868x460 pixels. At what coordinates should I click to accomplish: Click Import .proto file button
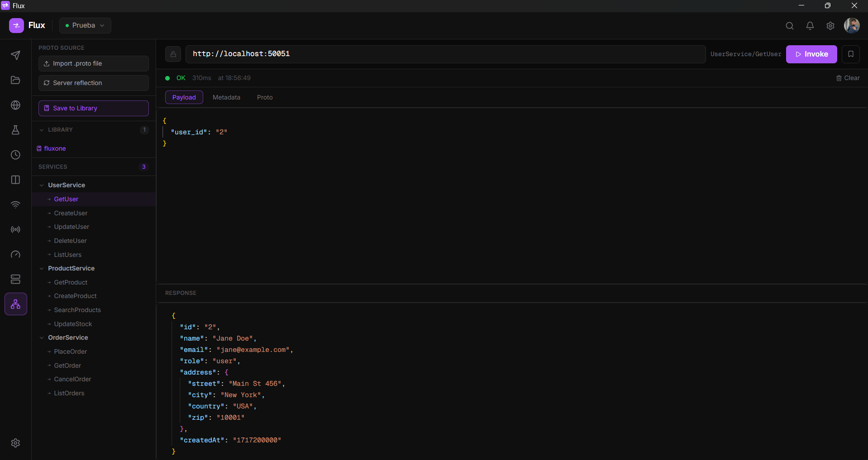click(94, 63)
